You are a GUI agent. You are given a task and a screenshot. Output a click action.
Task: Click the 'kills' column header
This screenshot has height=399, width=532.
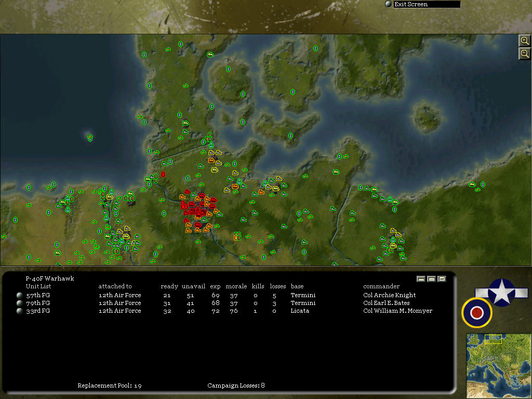[258, 286]
